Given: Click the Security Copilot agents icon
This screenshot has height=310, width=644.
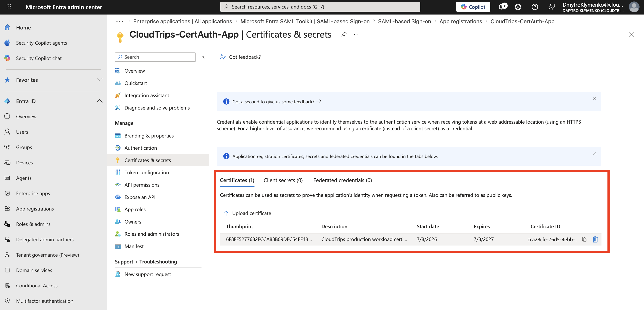Looking at the screenshot, I should point(7,43).
